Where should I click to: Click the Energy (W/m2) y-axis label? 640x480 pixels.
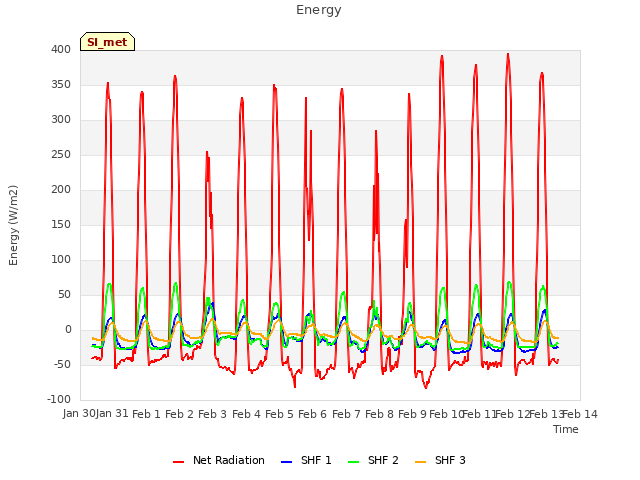13,225
